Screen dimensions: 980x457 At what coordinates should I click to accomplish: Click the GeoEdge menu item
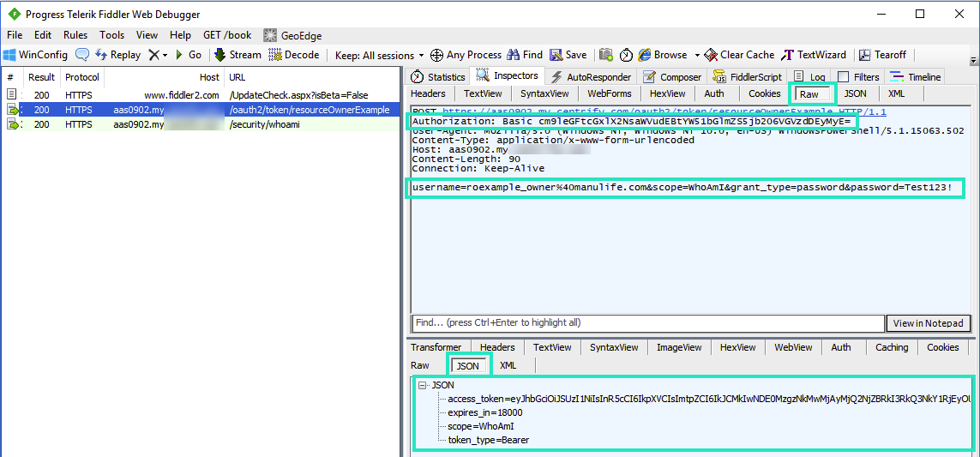(292, 35)
